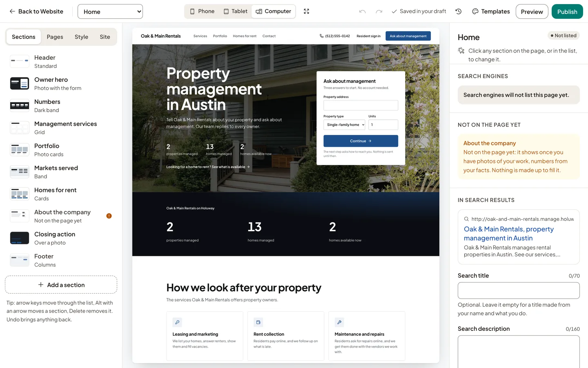Click the Property address field
The image size is (588, 368).
click(x=361, y=105)
